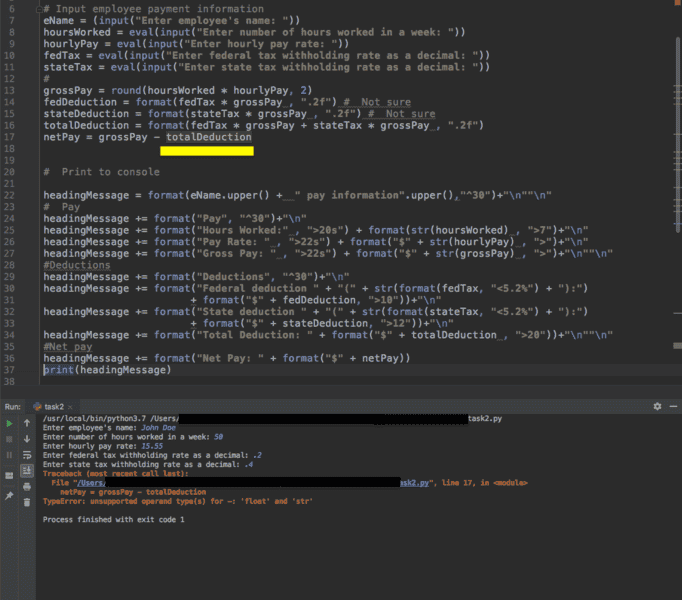Hide the Run tool window with minus icon
The image size is (682, 600).
(672, 407)
